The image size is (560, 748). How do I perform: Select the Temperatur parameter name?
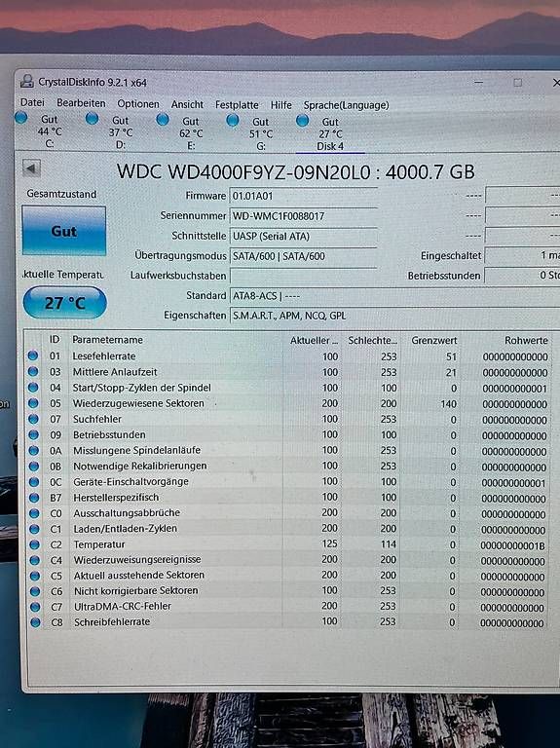(99, 544)
